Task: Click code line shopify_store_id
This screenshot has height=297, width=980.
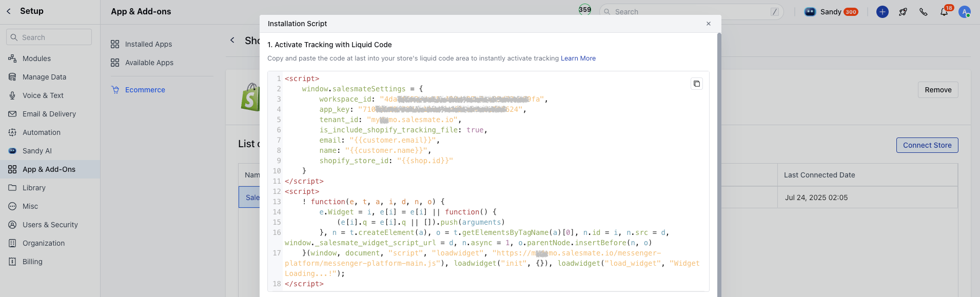Action: tap(386, 161)
